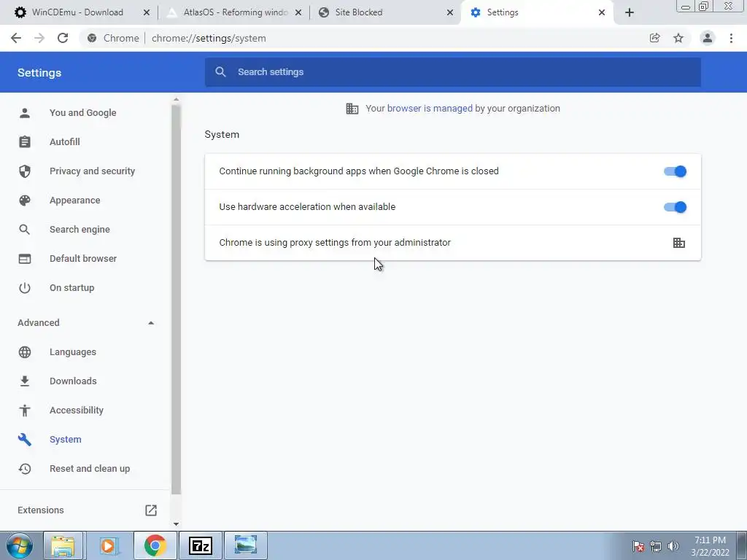Click the Downloads arrow icon
The image size is (747, 560).
pos(25,381)
